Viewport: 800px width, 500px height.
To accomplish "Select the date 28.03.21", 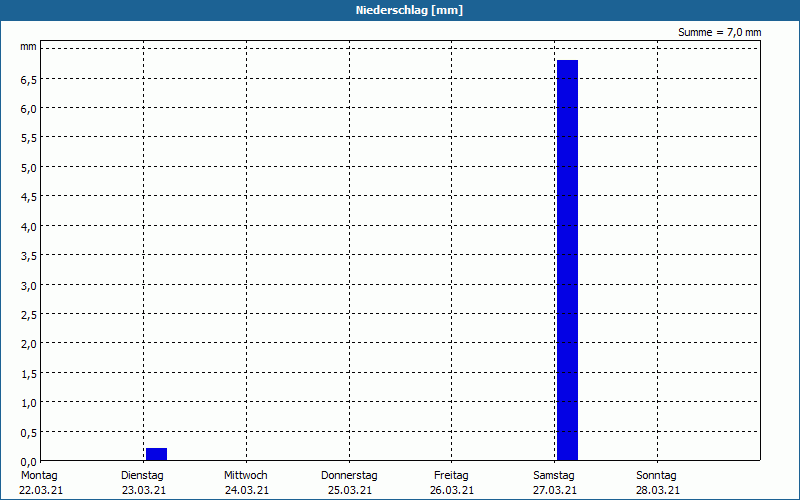I will [x=658, y=491].
